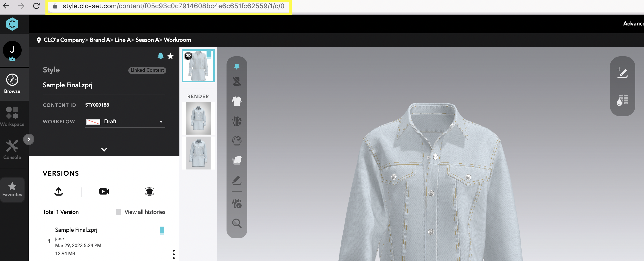Switch to the Workspace sidebar section
644x261 pixels.
pos(12,116)
